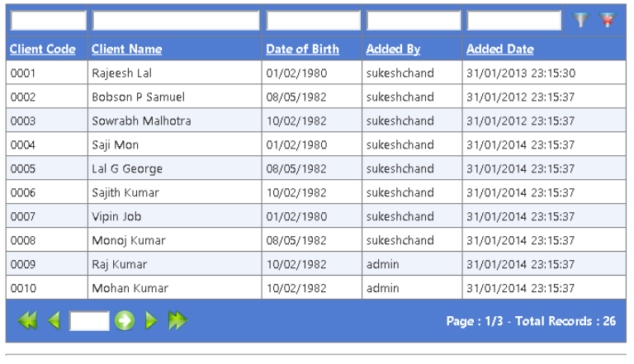This screenshot has width=634, height=364.
Task: Go to first page double-arrow
Action: point(27,321)
